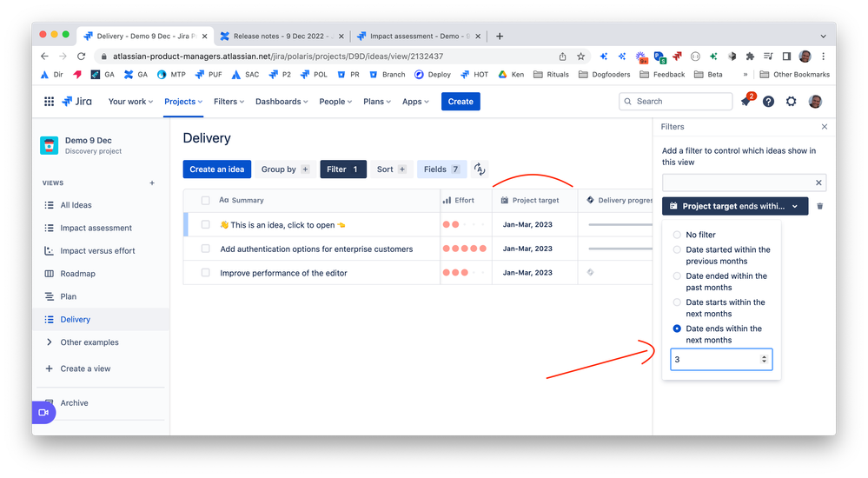The width and height of the screenshot is (868, 478).
Task: Switch to the 'Release notes - 9 Dec 2022' tab
Action: (282, 36)
